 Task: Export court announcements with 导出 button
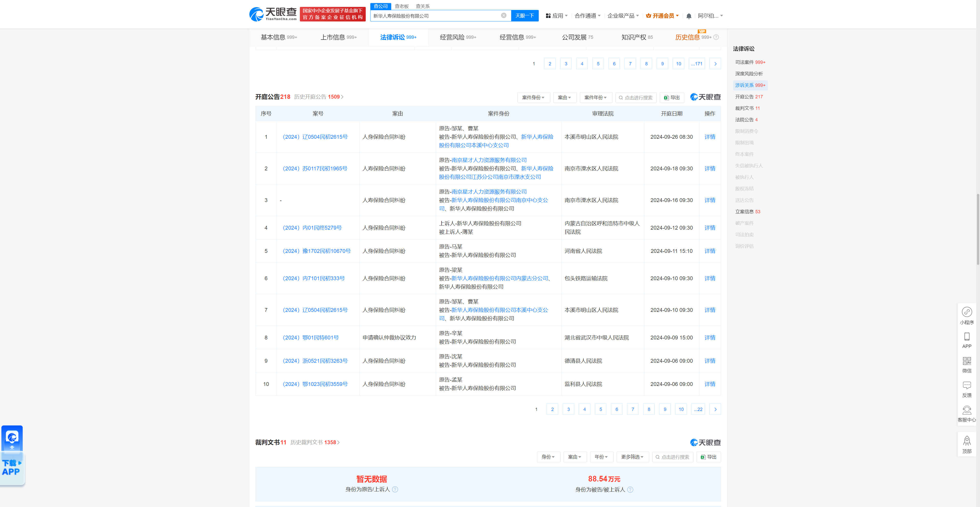pyautogui.click(x=671, y=98)
